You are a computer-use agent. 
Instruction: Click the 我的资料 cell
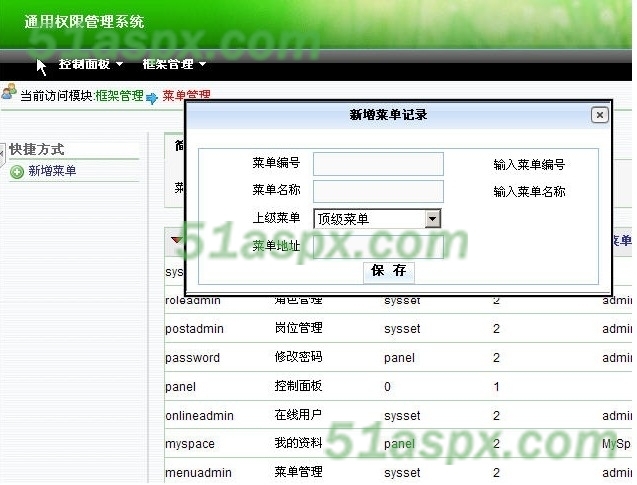[x=299, y=443]
